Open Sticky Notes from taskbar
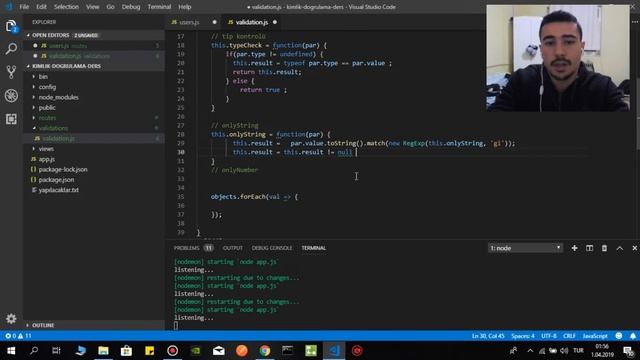 (149, 351)
